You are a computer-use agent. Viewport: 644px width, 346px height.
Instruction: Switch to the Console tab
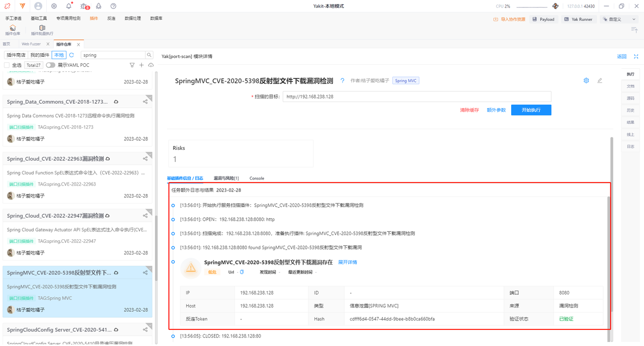(x=257, y=178)
